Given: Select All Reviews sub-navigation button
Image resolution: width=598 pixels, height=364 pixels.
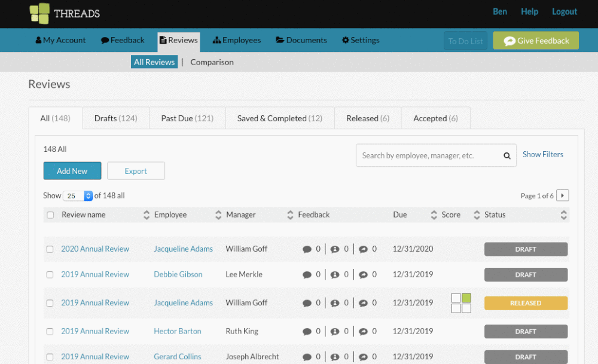Looking at the screenshot, I should click(x=154, y=62).
